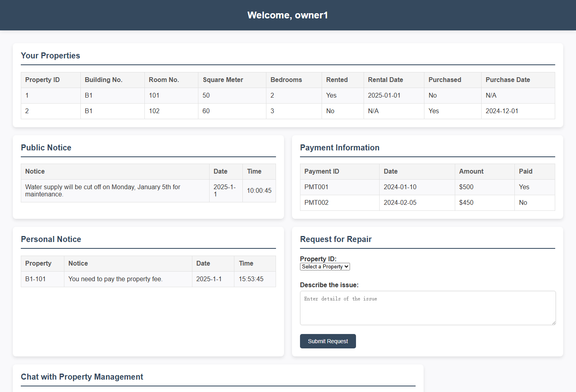576x392 pixels.
Task: Click the Payment Information heading
Action: [x=340, y=148]
